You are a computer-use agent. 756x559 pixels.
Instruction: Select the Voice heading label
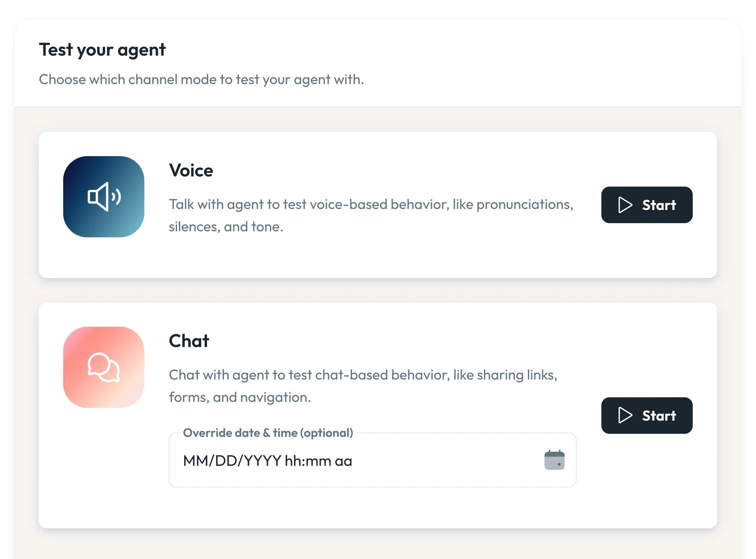pos(191,170)
